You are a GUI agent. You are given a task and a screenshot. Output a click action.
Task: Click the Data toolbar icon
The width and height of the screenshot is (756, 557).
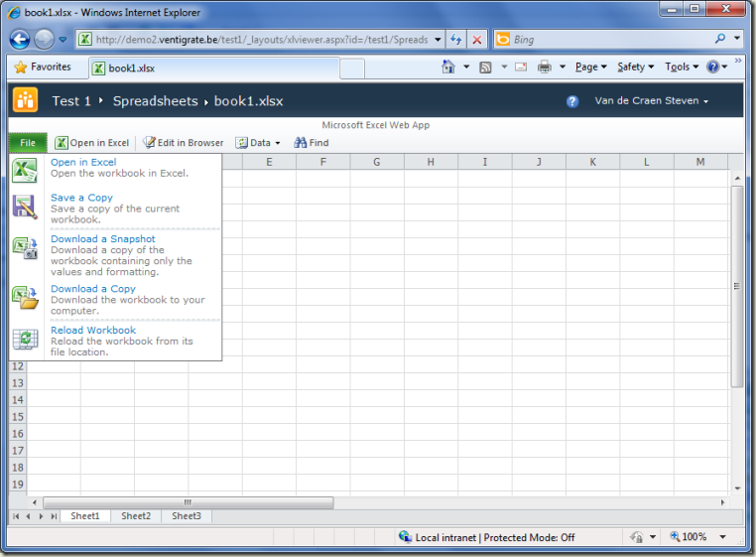[241, 143]
